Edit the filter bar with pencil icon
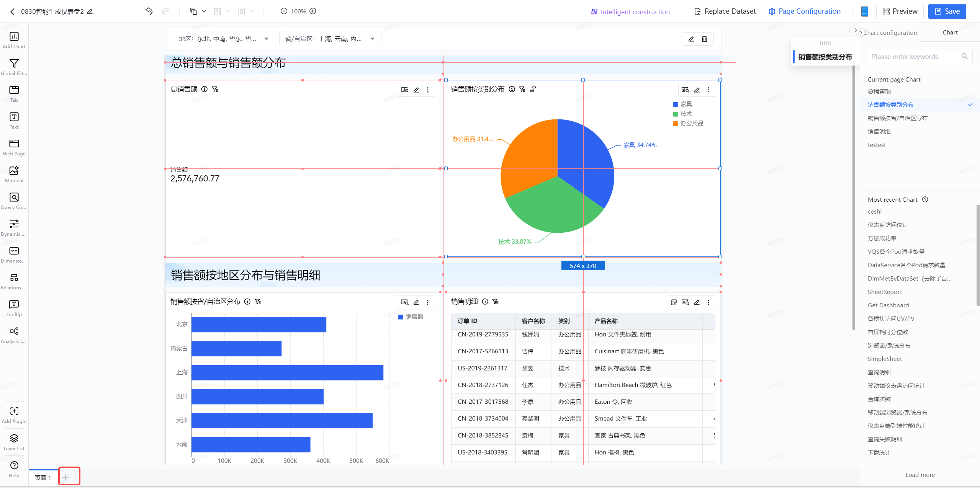The height and width of the screenshot is (488, 980). [691, 39]
